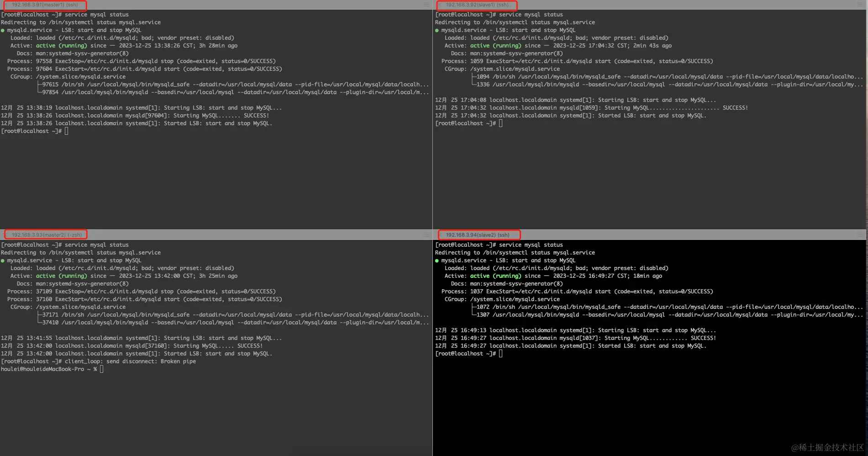
Task: Open the master2 pane hamburger menu
Action: (426, 235)
